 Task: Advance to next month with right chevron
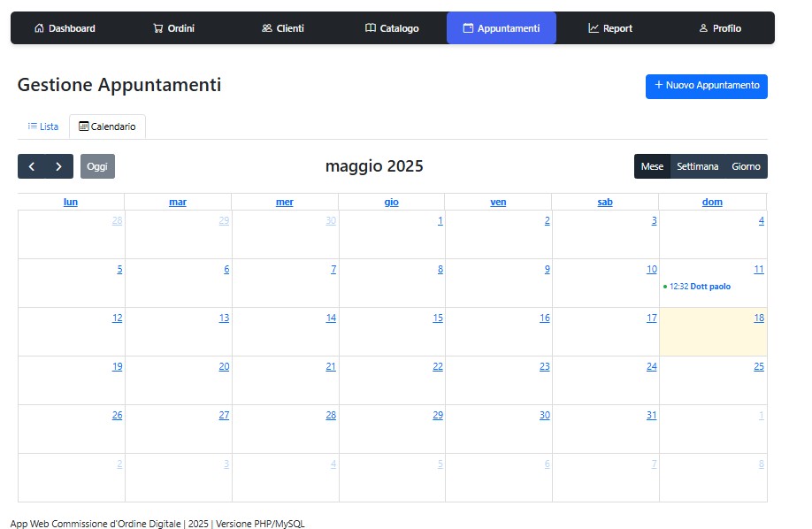click(59, 166)
